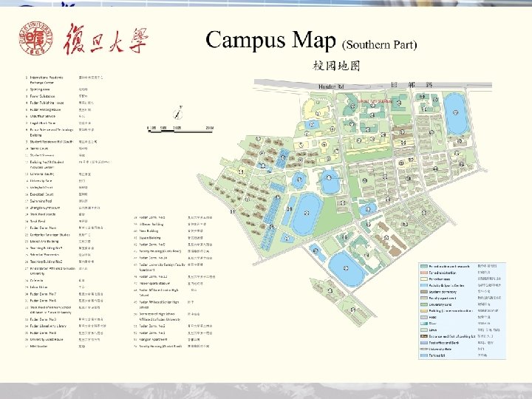Click 'Post office and Bank' legend swatch
532x399 pixels.
coord(424,343)
